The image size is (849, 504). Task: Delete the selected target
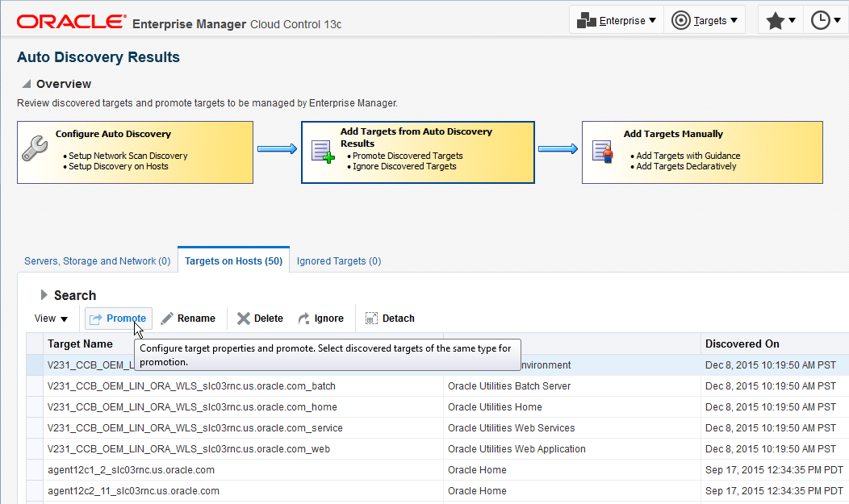click(260, 319)
